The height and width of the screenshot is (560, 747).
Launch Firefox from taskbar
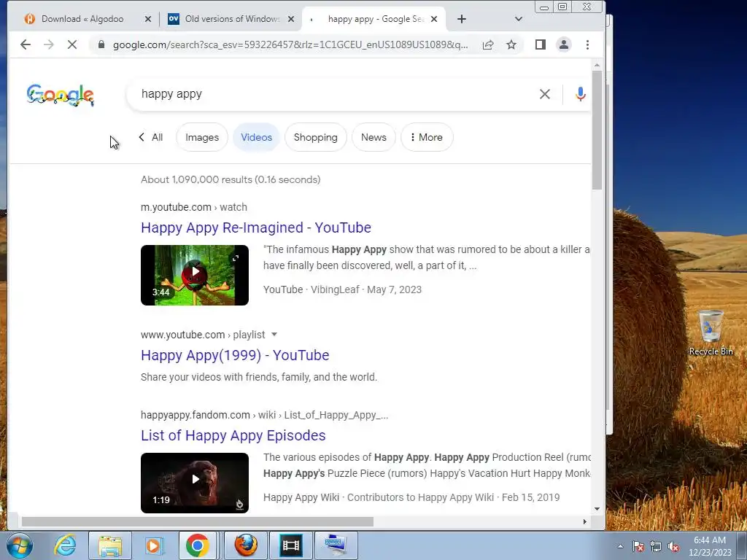tap(247, 545)
